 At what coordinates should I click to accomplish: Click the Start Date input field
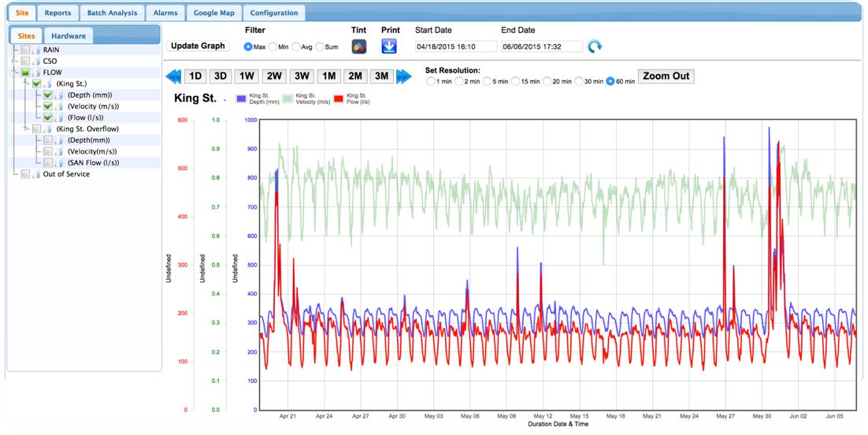[x=456, y=46]
